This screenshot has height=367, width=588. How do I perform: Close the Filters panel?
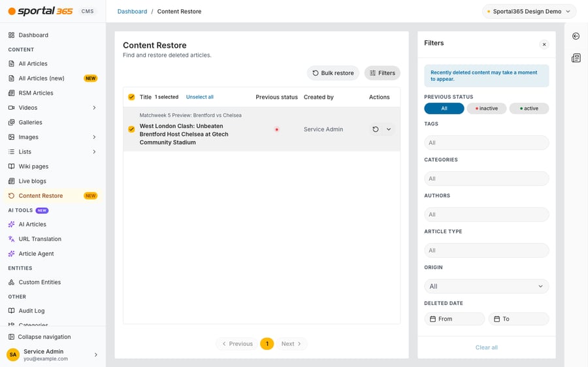544,44
